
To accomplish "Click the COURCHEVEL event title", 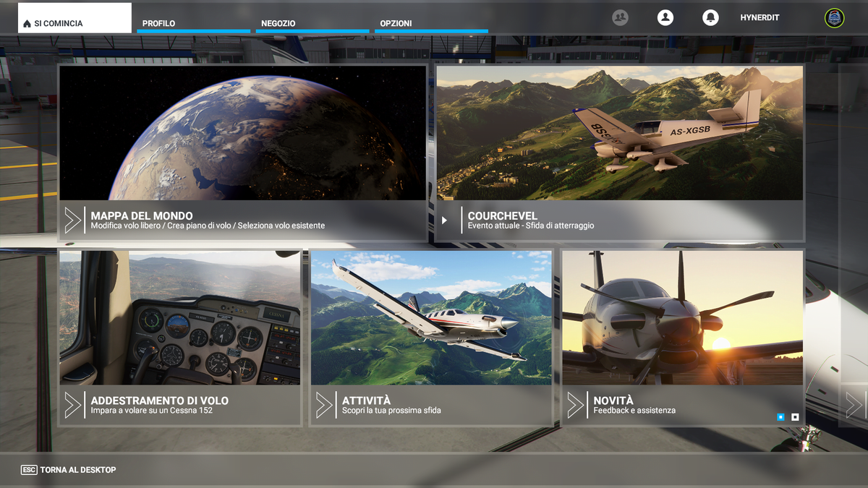I will [x=503, y=215].
